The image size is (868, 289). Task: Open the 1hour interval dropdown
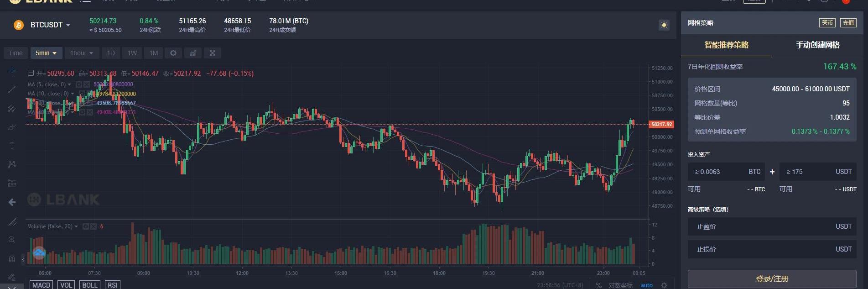(81, 53)
